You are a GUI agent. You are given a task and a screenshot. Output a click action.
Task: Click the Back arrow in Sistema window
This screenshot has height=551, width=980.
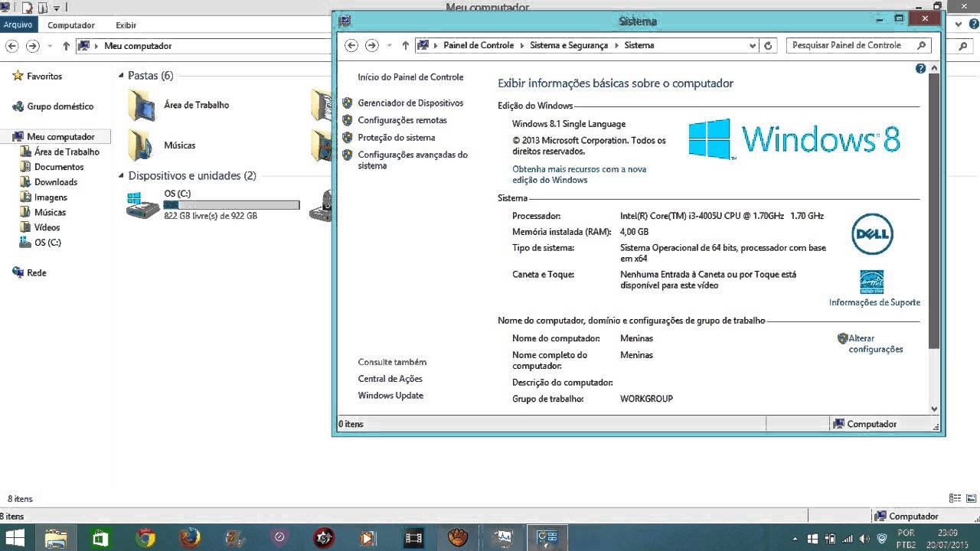351,45
